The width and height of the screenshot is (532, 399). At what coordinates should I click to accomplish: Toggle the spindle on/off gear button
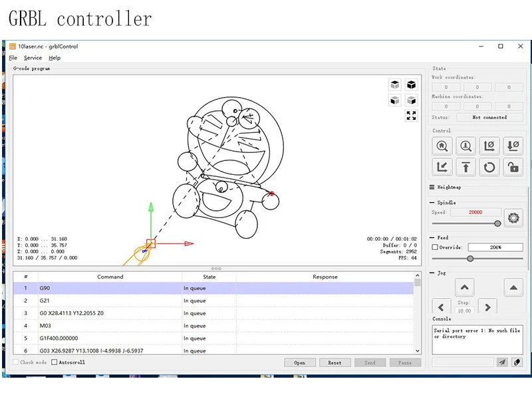[513, 218]
